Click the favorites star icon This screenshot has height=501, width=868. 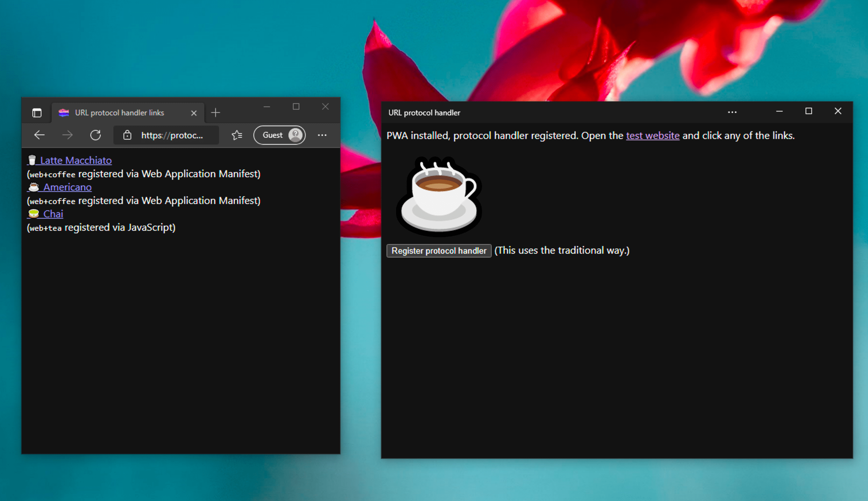coord(237,134)
